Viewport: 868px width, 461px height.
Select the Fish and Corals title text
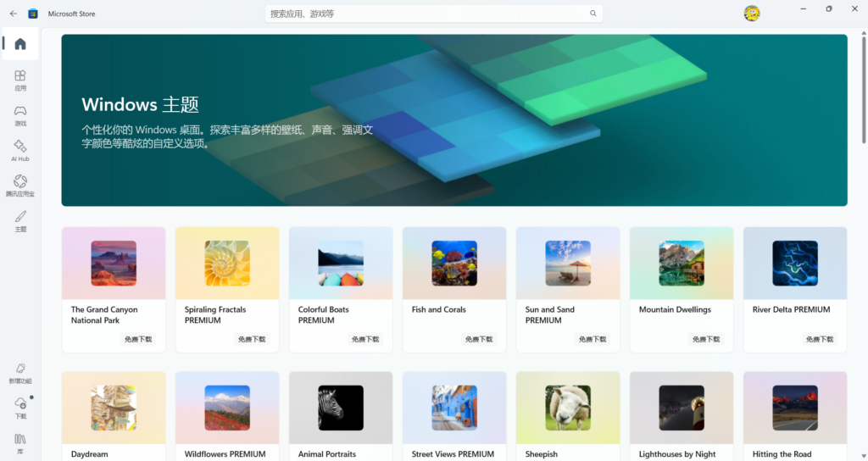click(438, 309)
